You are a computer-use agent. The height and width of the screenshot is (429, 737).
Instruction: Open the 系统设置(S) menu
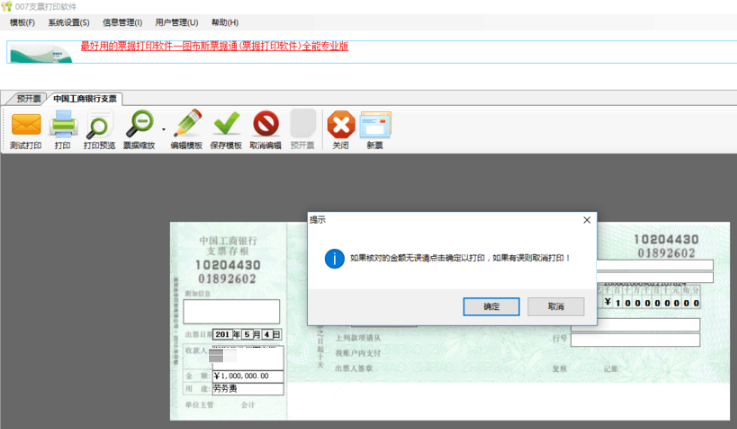(69, 23)
